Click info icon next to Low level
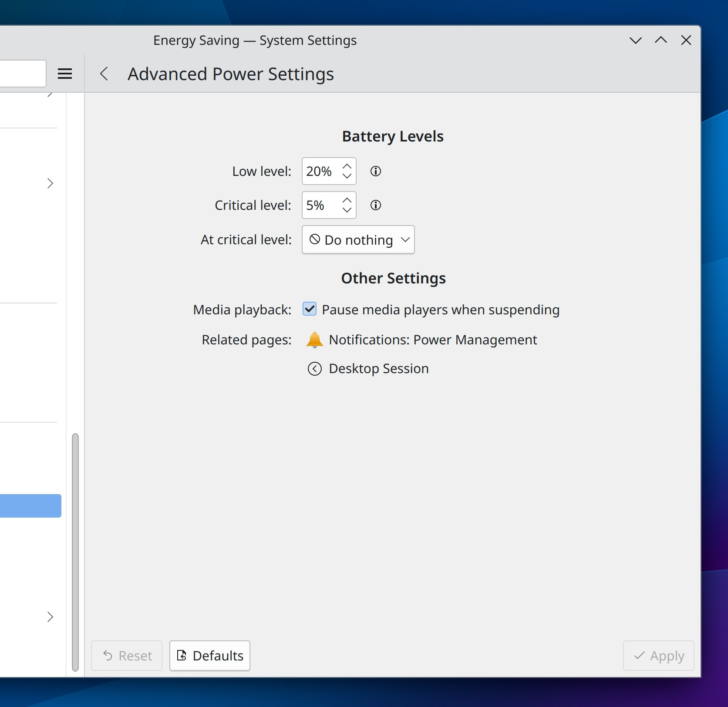728x707 pixels. (375, 171)
